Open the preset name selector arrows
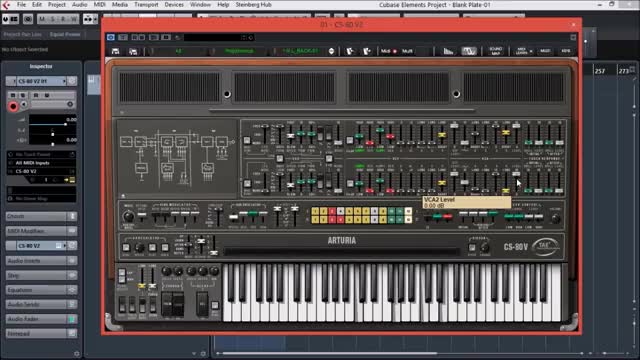 [331, 51]
